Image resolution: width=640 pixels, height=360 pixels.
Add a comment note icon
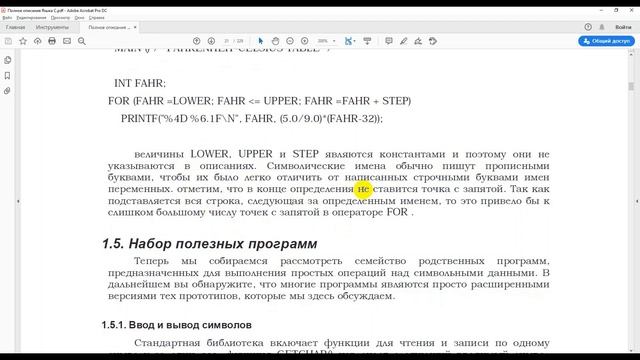389,41
